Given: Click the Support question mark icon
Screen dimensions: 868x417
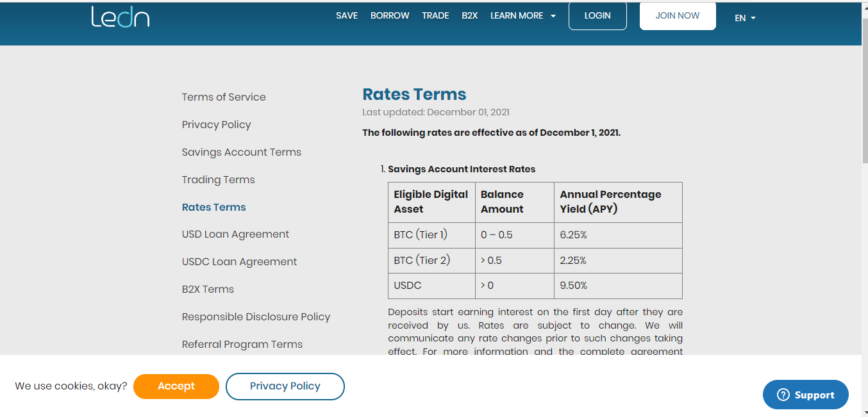Looking at the screenshot, I should click(783, 395).
